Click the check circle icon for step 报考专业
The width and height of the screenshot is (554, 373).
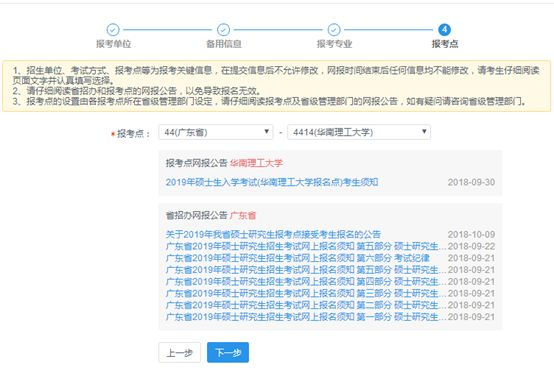coord(334,30)
